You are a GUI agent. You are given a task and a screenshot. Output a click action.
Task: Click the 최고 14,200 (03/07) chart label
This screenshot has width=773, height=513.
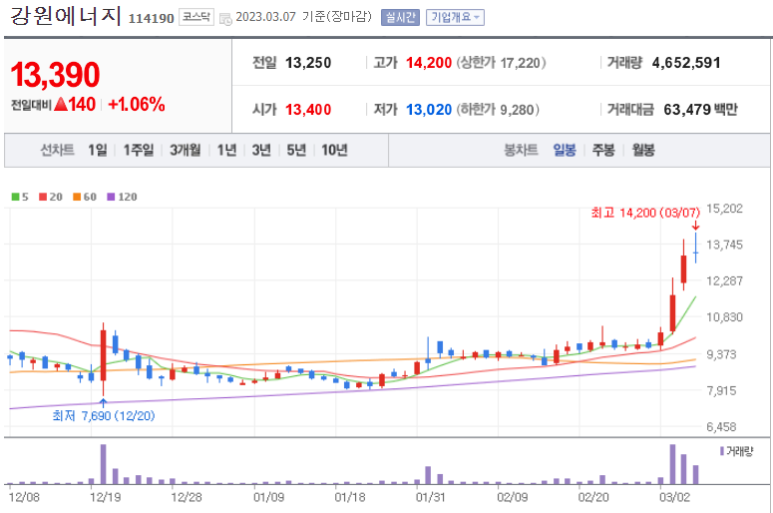(645, 213)
